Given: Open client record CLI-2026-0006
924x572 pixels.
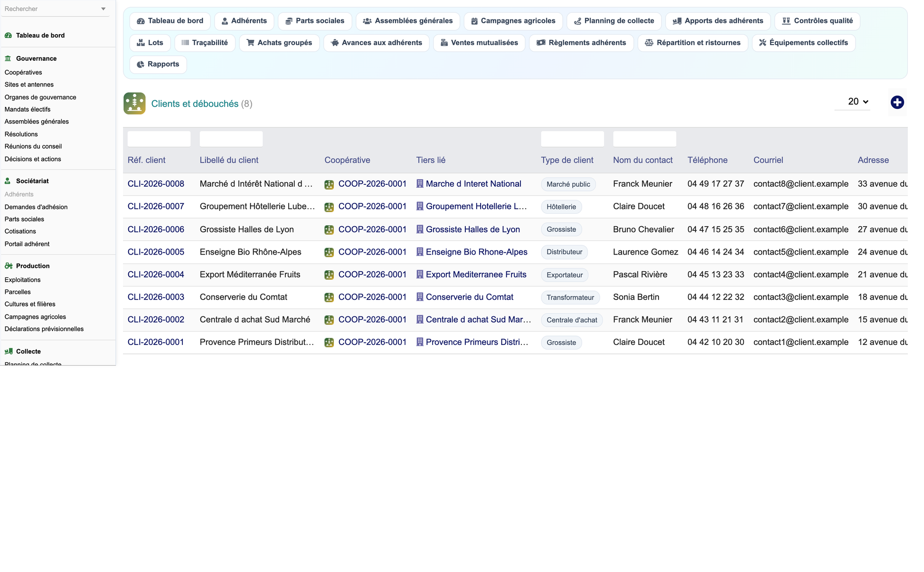Looking at the screenshot, I should click(156, 229).
